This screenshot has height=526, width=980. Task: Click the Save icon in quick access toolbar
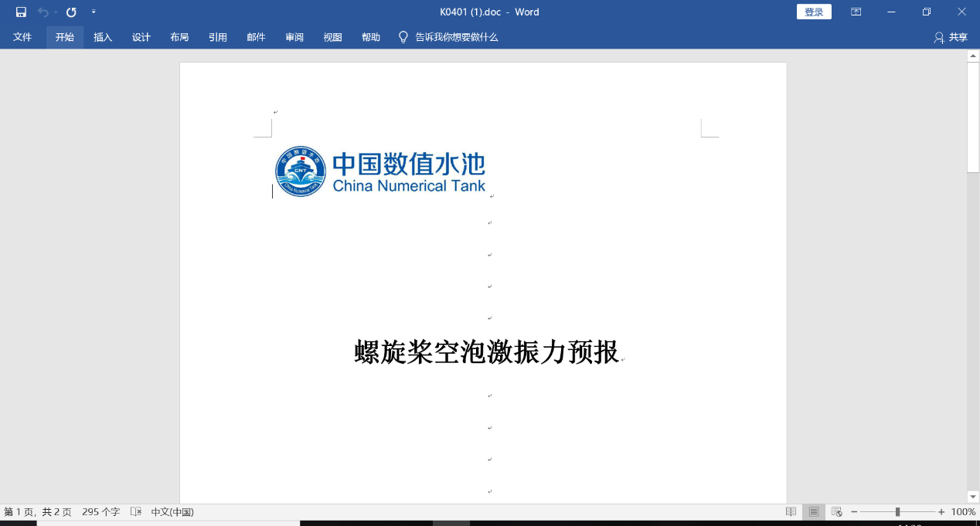click(21, 12)
